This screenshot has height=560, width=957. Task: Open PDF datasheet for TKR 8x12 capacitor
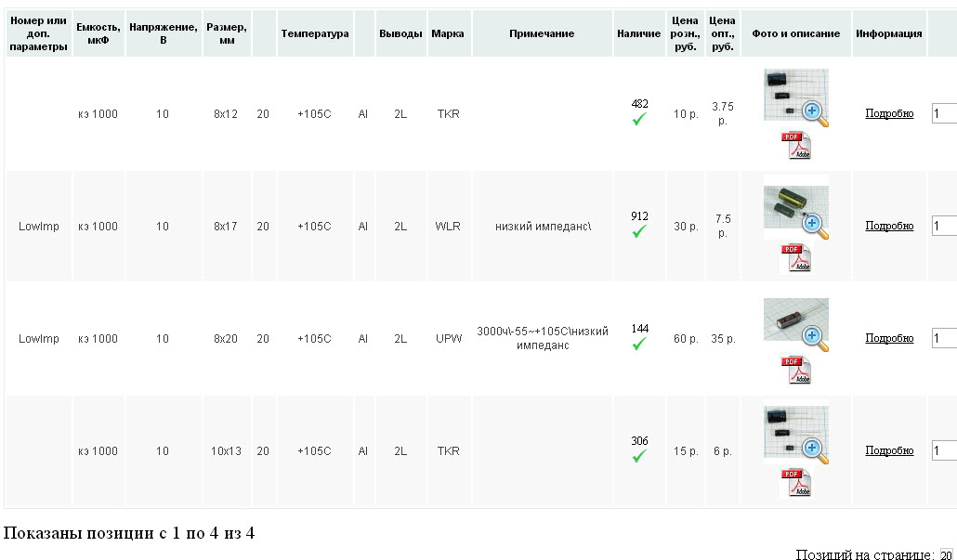point(796,145)
